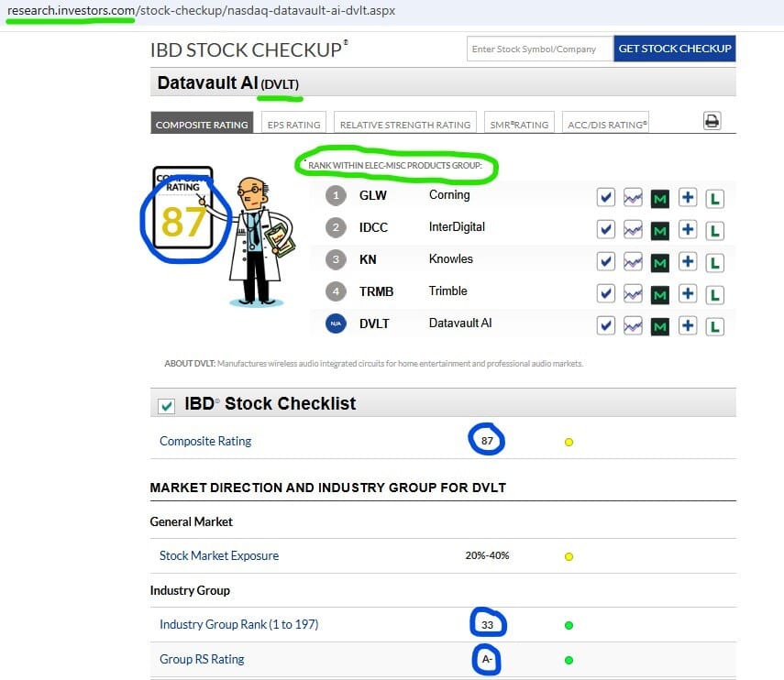Switch to SMR Rating tab
The height and width of the screenshot is (680, 784).
click(519, 123)
